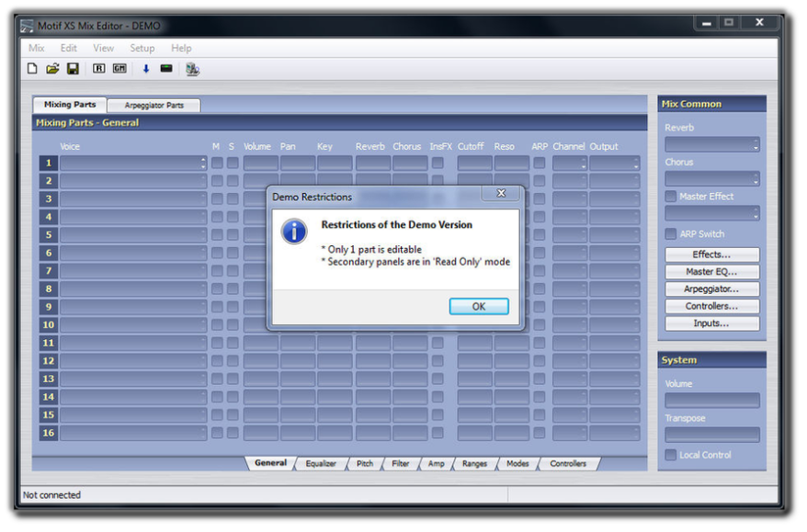This screenshot has width=807, height=532.
Task: Open the Mix menu
Action: (x=36, y=48)
